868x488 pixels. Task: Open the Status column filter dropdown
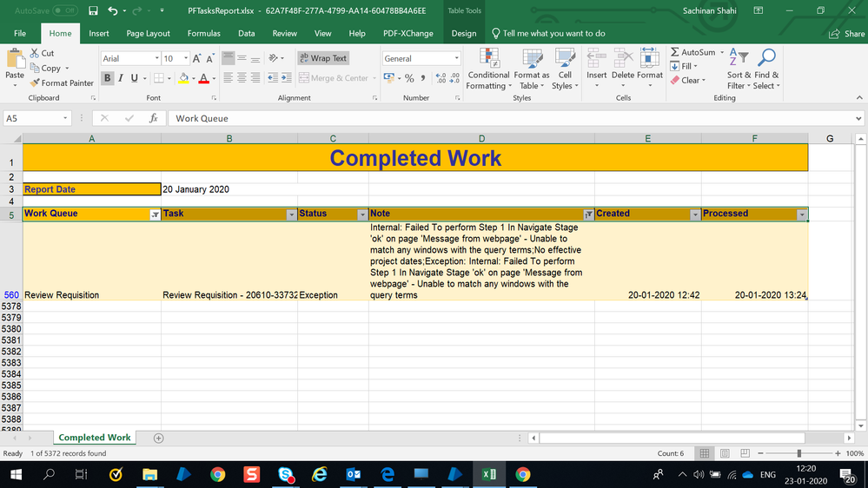coord(362,214)
